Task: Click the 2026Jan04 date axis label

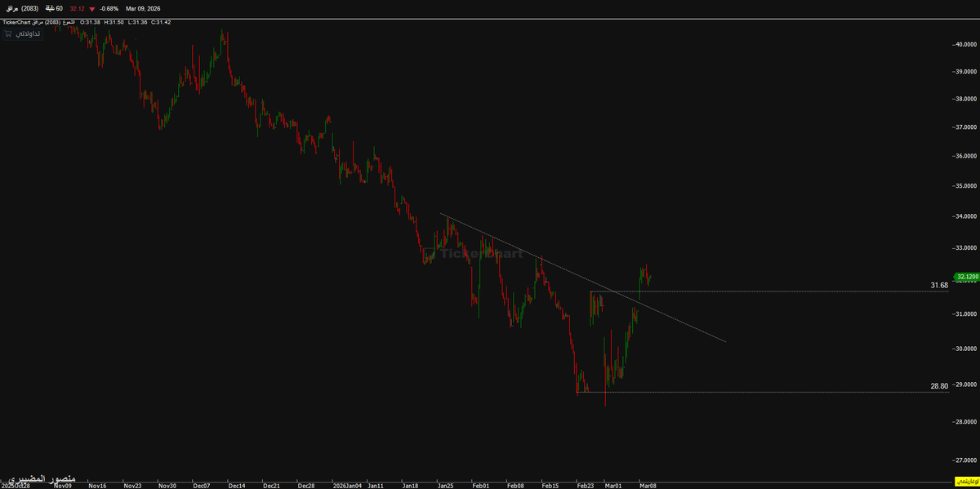Action: (x=347, y=485)
